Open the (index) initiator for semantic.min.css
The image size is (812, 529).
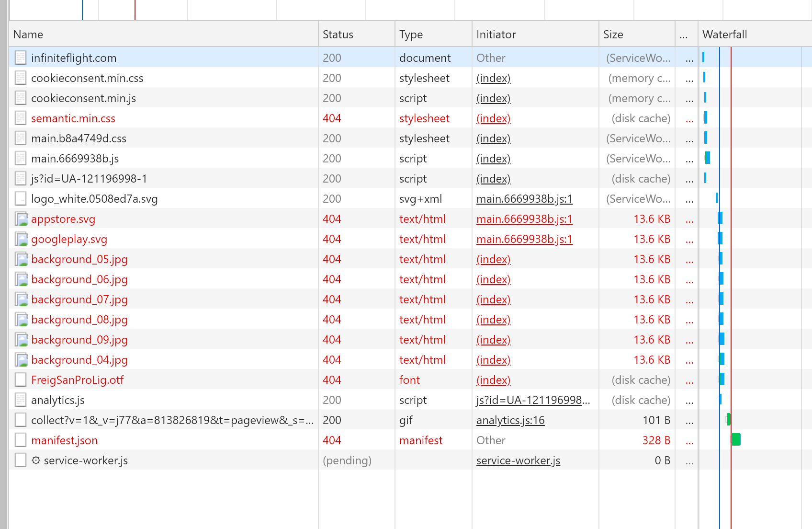pyautogui.click(x=494, y=118)
